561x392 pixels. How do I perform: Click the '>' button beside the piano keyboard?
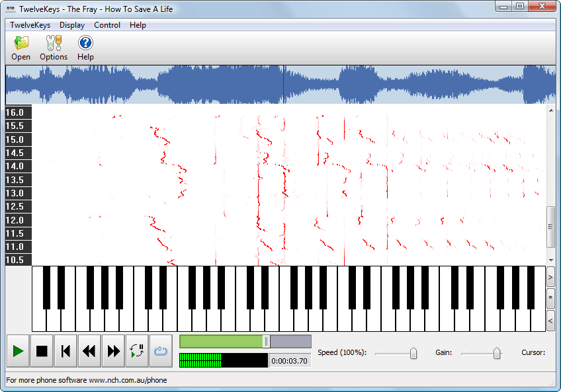click(x=550, y=277)
